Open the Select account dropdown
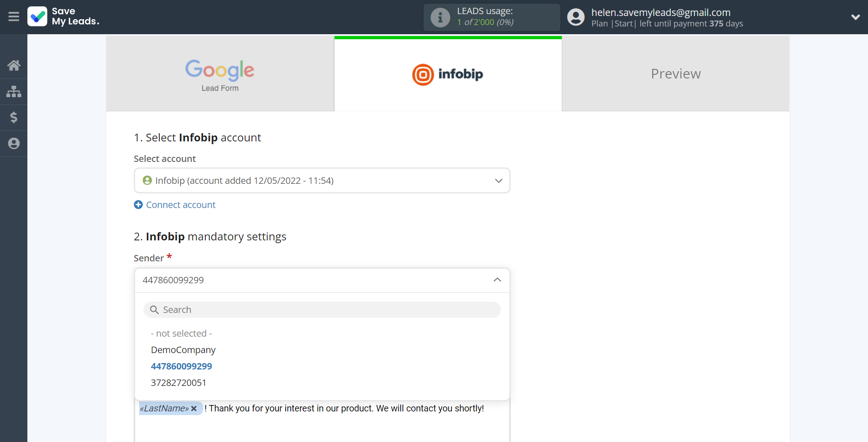 coord(322,181)
